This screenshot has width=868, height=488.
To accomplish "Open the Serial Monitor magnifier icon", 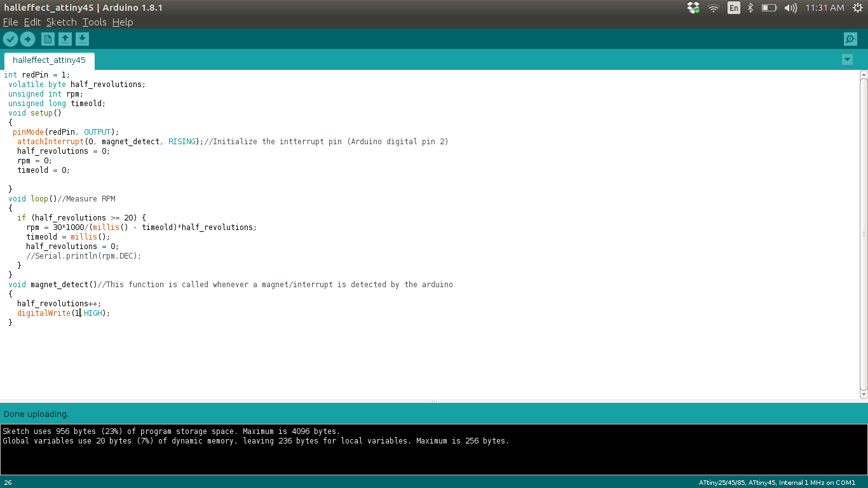I will [x=850, y=39].
